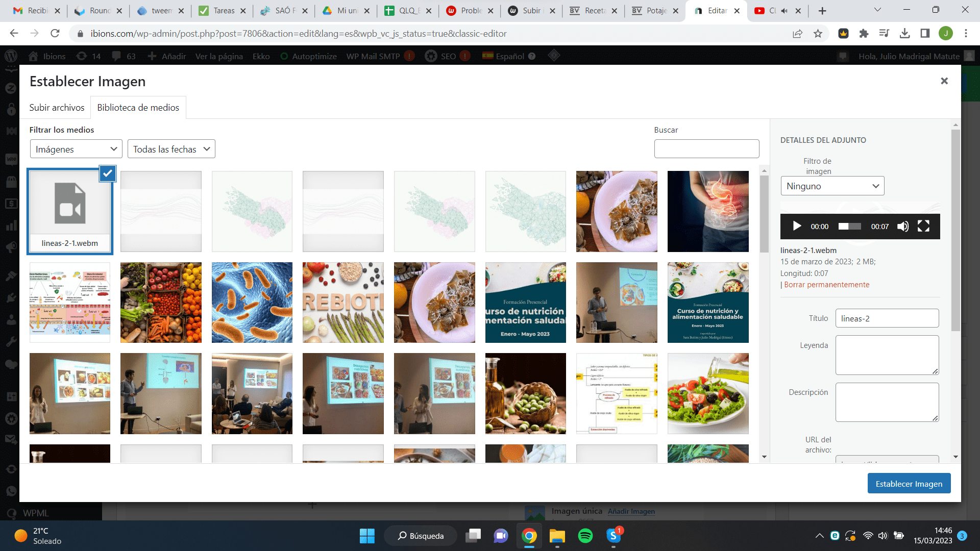Select the olive oil salad thumbnail
Viewport: 980px width, 551px height.
click(x=708, y=393)
